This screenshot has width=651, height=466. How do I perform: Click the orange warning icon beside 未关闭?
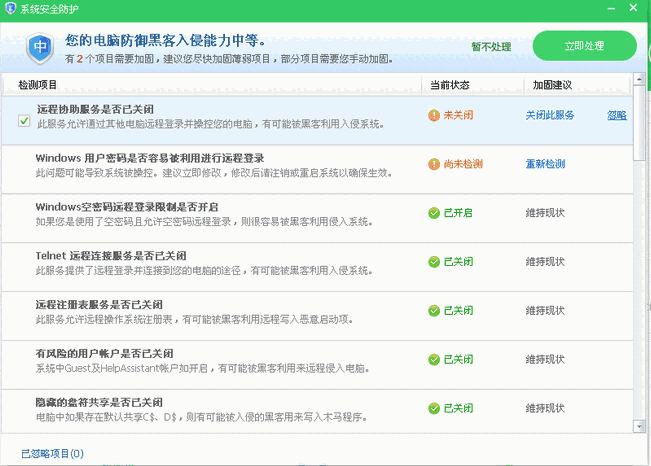pyautogui.click(x=434, y=115)
